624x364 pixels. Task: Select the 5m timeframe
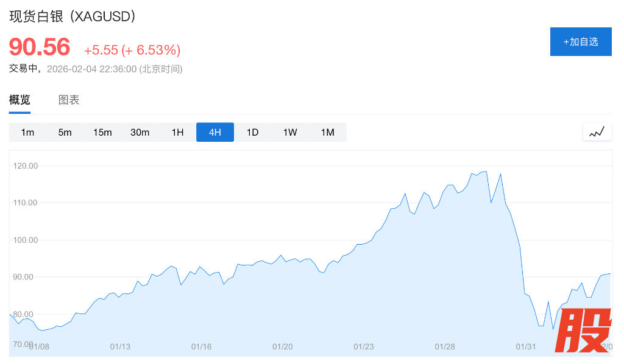pyautogui.click(x=65, y=132)
